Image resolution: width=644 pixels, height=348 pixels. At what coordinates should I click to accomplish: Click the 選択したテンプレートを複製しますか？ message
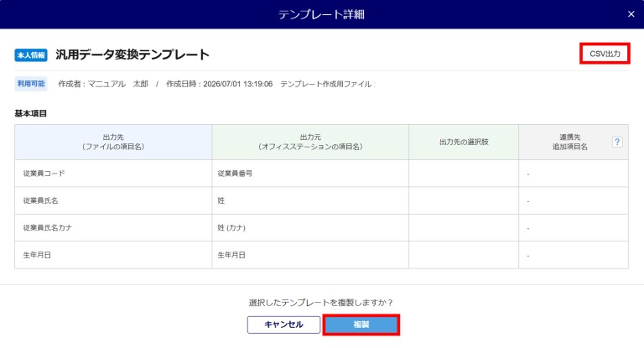pos(321,303)
